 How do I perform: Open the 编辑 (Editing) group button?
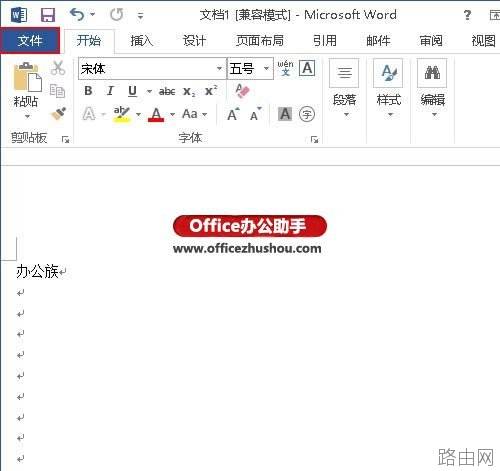pos(432,89)
